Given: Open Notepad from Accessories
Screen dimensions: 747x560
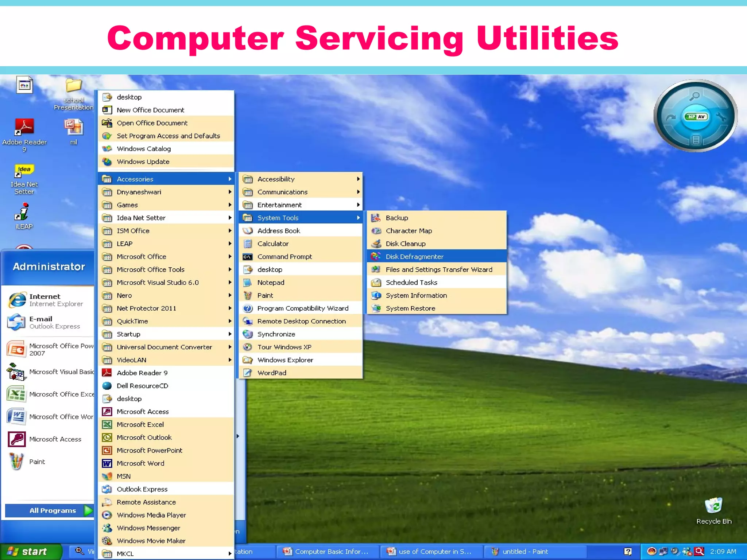Looking at the screenshot, I should 301,282.
